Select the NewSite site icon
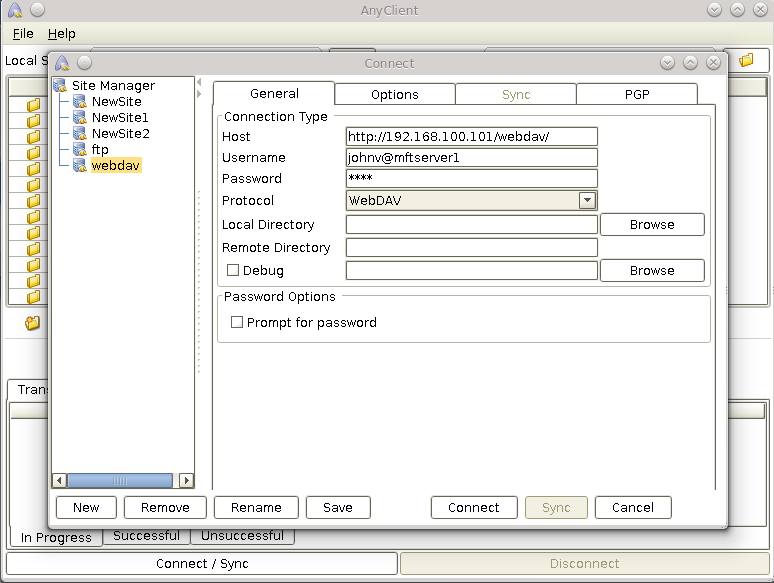The height and width of the screenshot is (583, 774). pos(80,102)
